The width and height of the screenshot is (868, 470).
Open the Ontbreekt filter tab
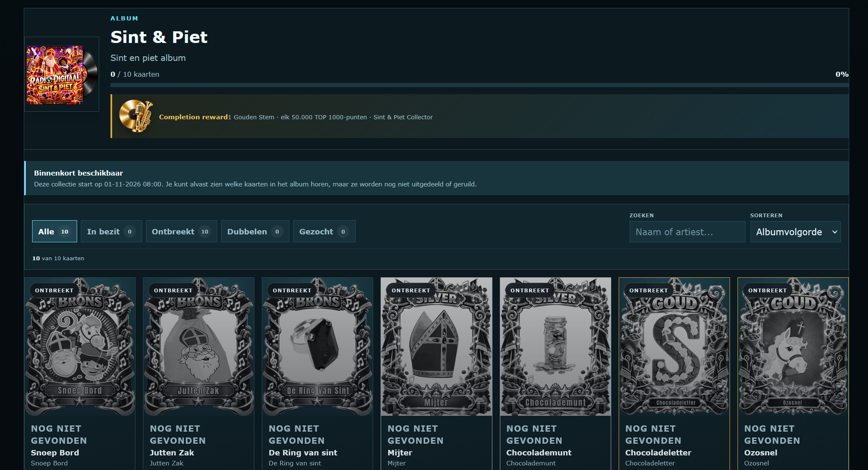pos(181,231)
